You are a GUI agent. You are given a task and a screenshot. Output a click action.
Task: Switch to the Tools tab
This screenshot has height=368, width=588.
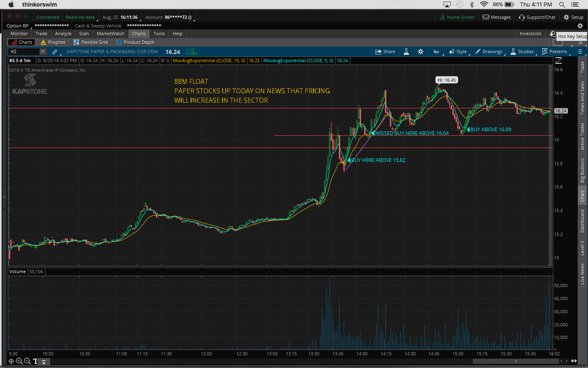pyautogui.click(x=159, y=34)
